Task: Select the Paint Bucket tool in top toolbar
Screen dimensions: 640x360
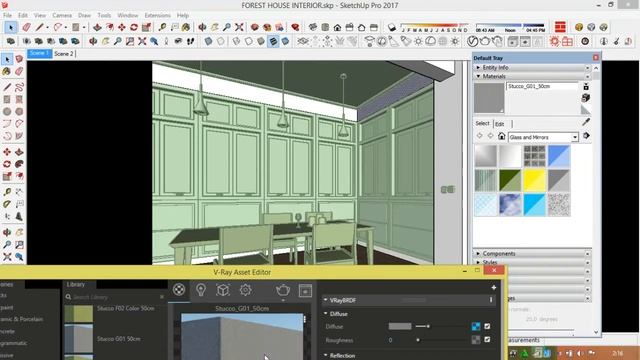Action: (x=186, y=27)
